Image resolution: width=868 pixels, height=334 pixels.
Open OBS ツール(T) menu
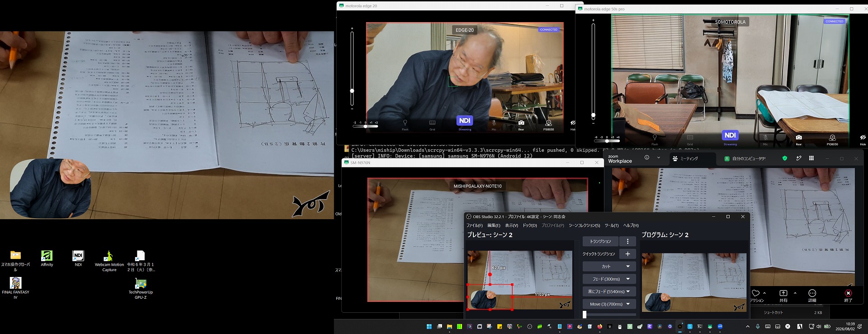click(611, 225)
